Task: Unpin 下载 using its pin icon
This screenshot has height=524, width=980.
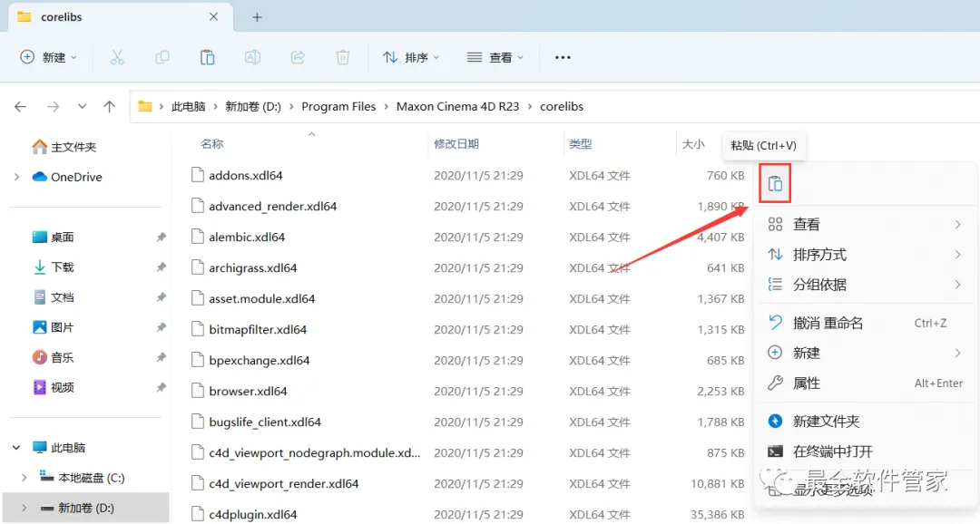Action: (162, 267)
